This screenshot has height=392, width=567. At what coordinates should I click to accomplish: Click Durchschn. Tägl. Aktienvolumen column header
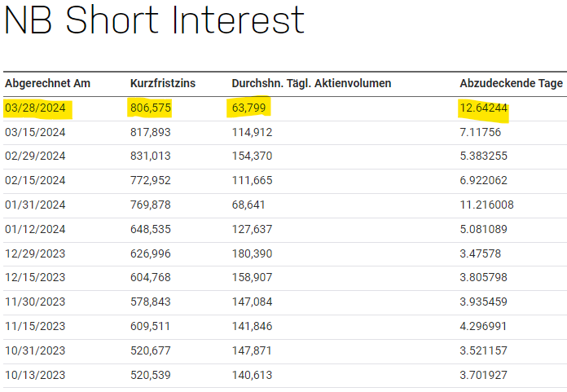(x=311, y=83)
